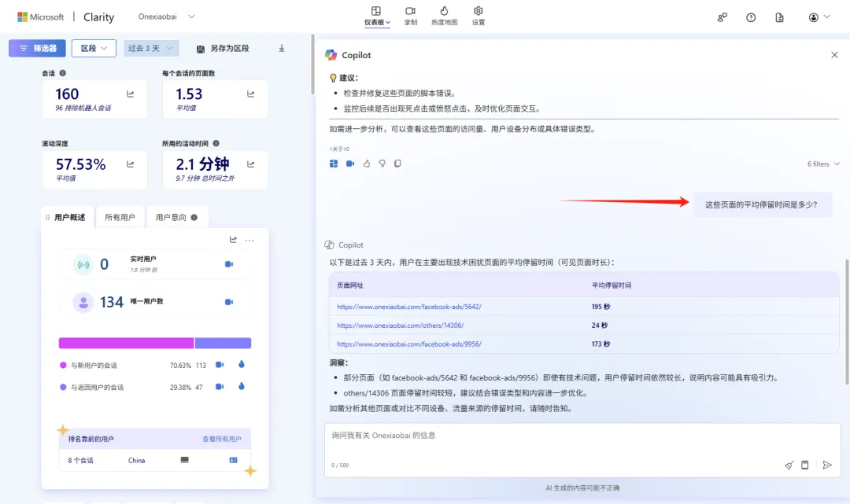850x504 pixels.
Task: Click the 筛选器 filter button
Action: tap(37, 49)
